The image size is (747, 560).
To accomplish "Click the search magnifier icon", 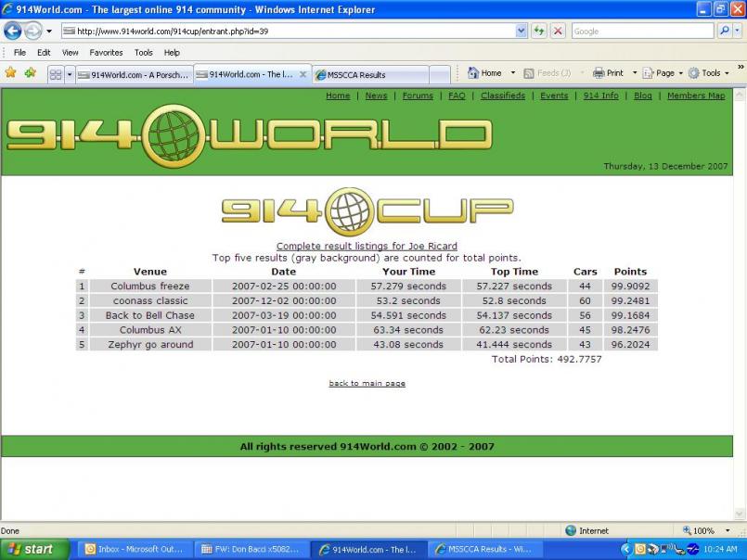I will [x=725, y=31].
